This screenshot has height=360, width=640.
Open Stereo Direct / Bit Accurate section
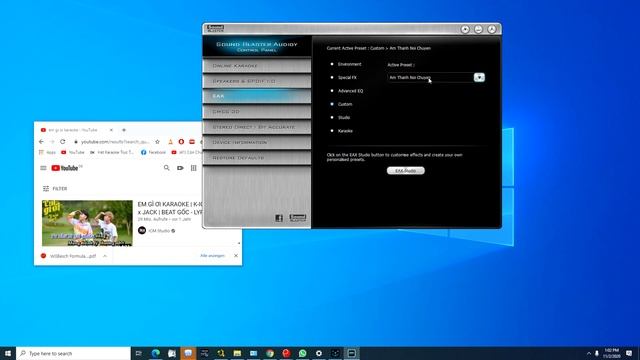pos(257,127)
